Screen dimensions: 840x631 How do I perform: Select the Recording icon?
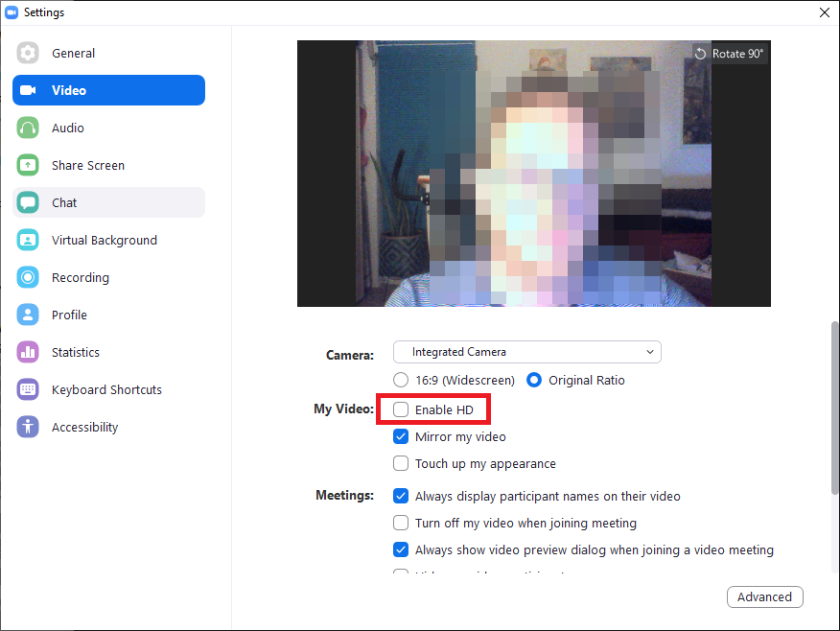pos(28,277)
